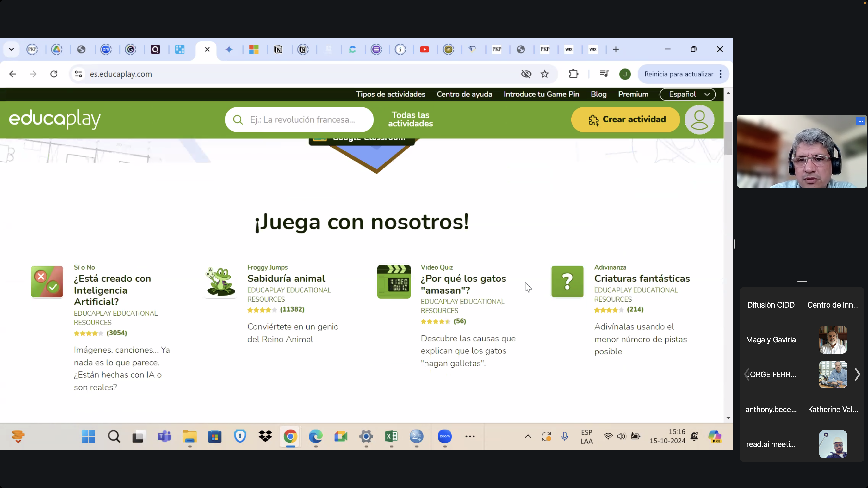Image resolution: width=868 pixels, height=488 pixels.
Task: Go forward with the browser forward arrow
Action: 33,74
